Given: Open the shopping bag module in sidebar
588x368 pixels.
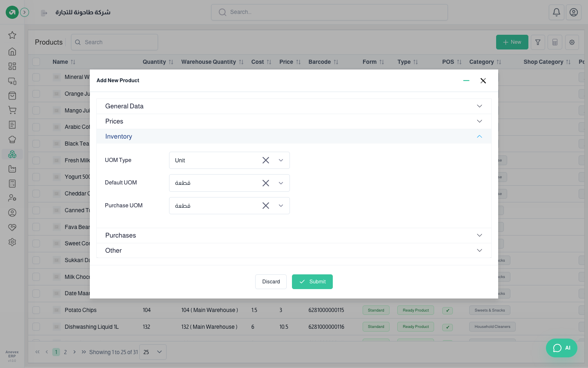Looking at the screenshot, I should (12, 96).
